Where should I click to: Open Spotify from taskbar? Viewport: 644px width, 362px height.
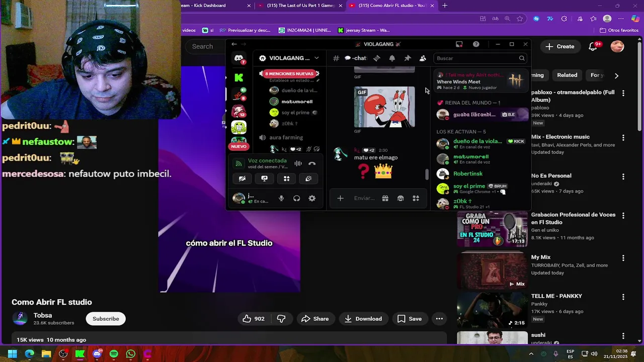tap(114, 354)
